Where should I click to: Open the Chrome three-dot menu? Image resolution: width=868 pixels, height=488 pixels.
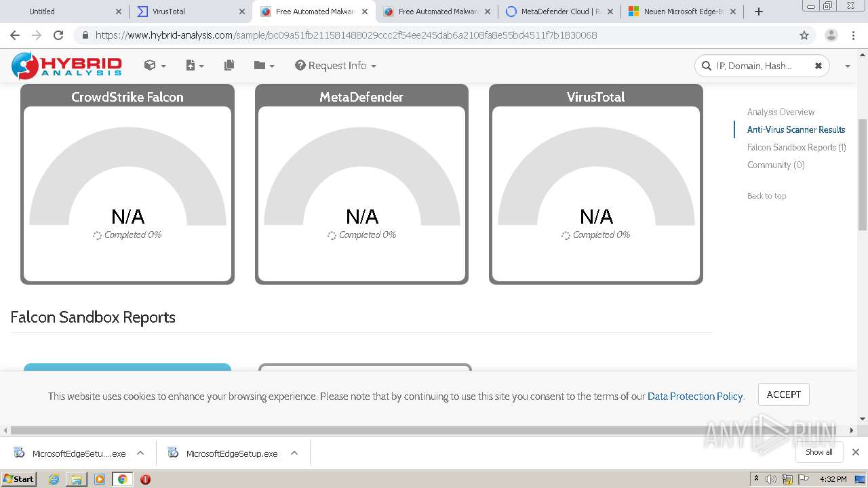854,35
